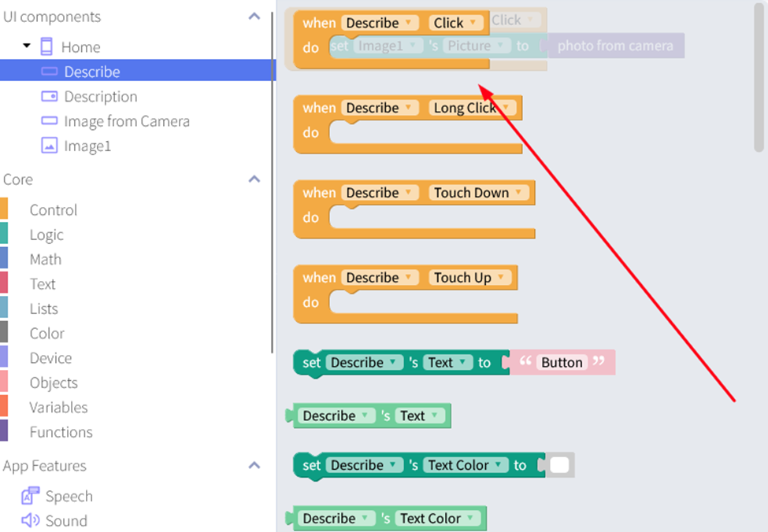Open the Touch Up event dropdown
This screenshot has width=768, height=532.
(469, 277)
